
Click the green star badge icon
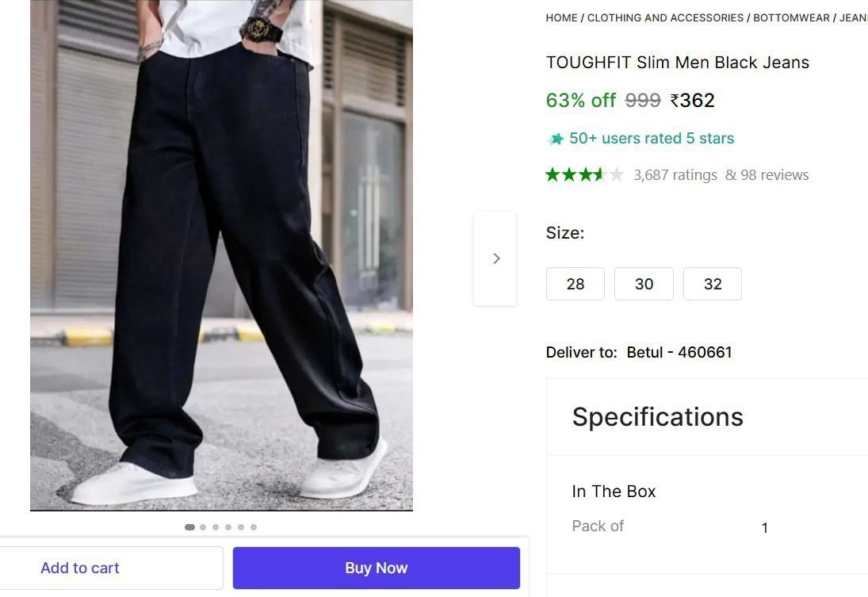pos(556,140)
